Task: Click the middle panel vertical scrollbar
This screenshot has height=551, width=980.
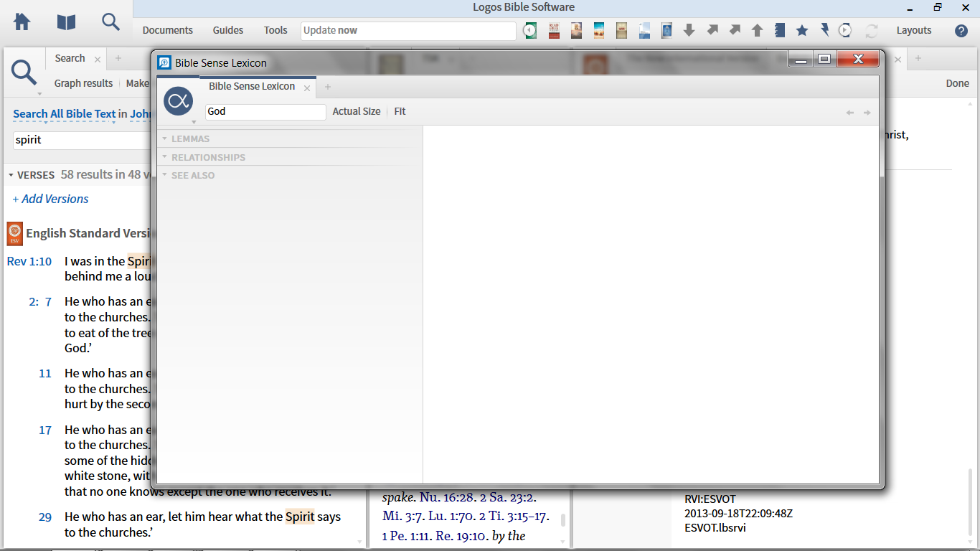Action: pos(563,520)
